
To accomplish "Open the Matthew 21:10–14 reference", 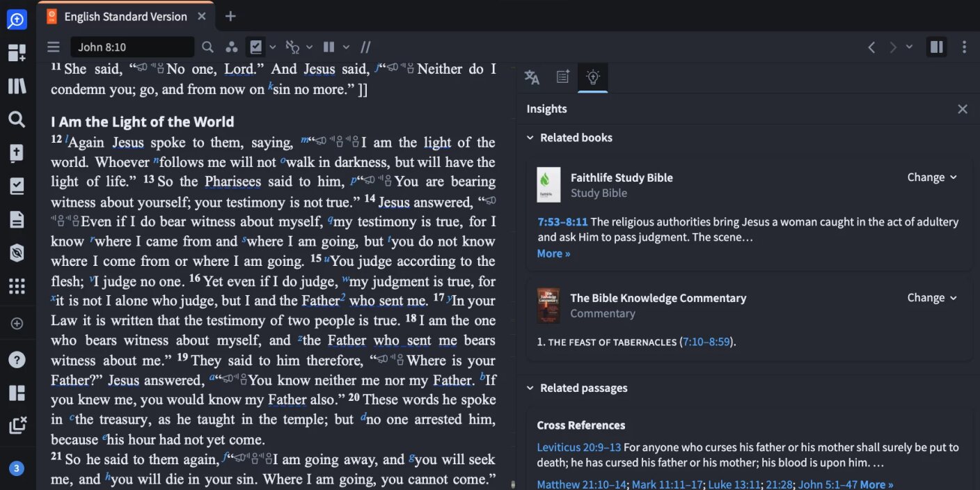I will (x=581, y=485).
